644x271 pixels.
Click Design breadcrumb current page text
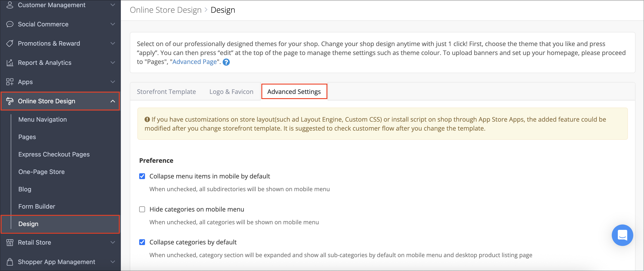pyautogui.click(x=223, y=10)
